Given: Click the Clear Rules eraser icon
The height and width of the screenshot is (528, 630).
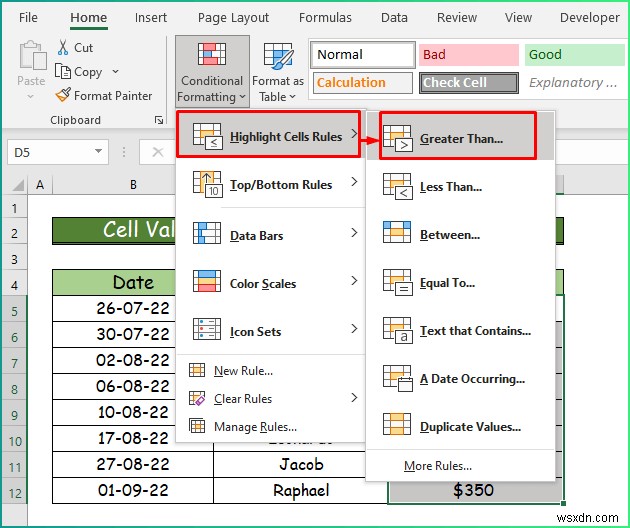Looking at the screenshot, I should [197, 398].
